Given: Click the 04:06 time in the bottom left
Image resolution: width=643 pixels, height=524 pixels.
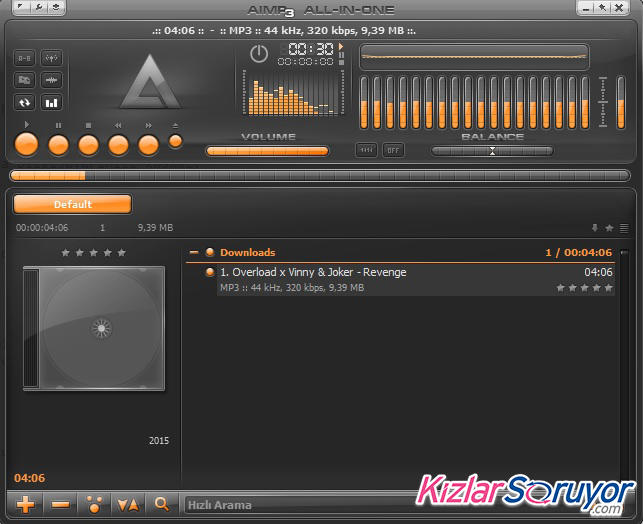Looking at the screenshot, I should point(30,478).
